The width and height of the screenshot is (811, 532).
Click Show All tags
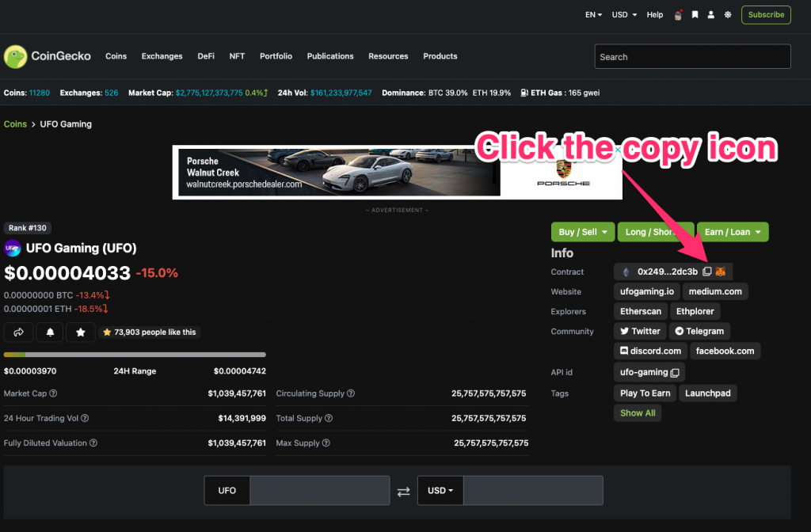point(638,413)
